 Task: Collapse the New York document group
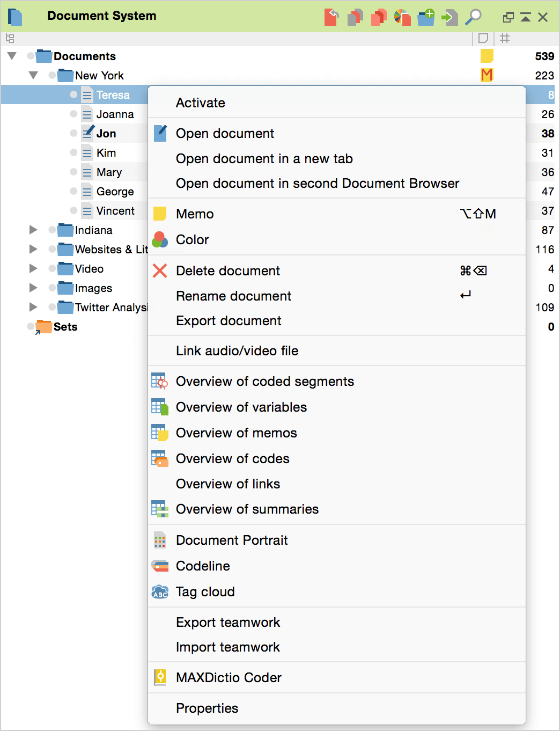pos(33,75)
